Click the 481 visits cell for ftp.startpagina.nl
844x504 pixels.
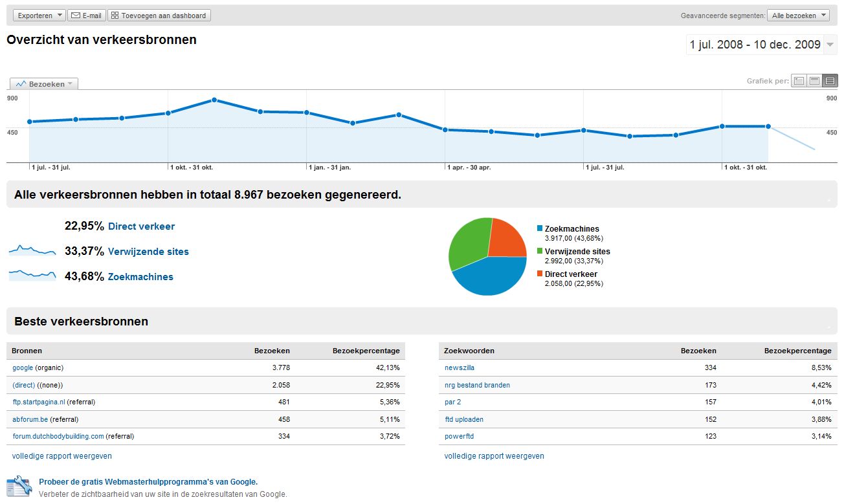(x=283, y=402)
